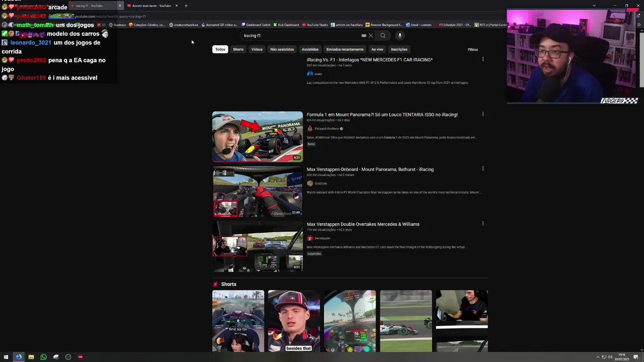Click the Legendas badge on Overtakes video
644x362 pixels.
pyautogui.click(x=314, y=254)
